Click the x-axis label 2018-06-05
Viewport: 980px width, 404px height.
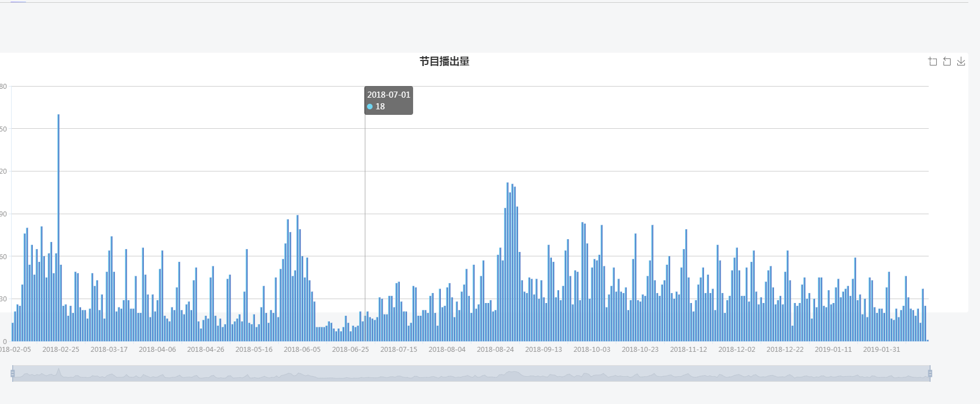pos(302,350)
